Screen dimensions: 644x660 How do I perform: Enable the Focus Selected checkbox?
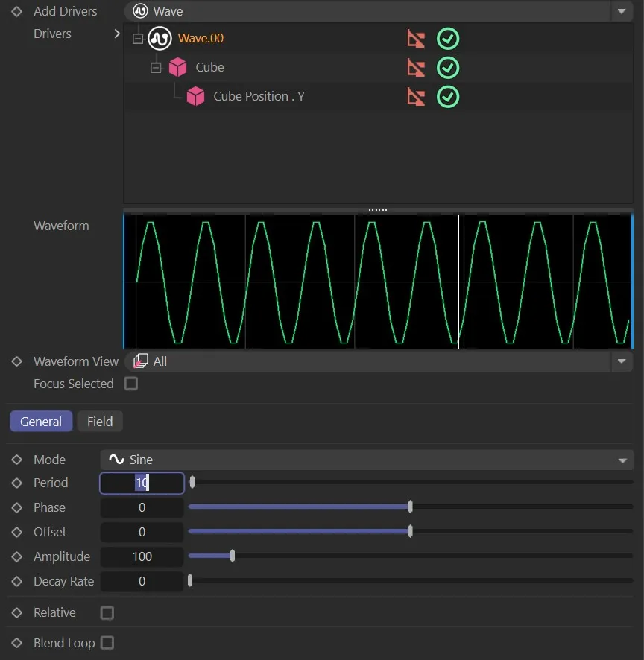131,384
